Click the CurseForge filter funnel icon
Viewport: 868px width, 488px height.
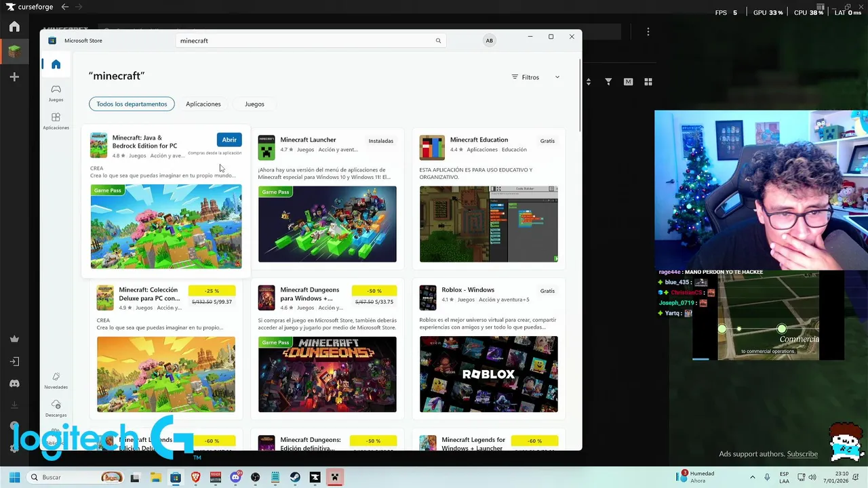(x=608, y=81)
